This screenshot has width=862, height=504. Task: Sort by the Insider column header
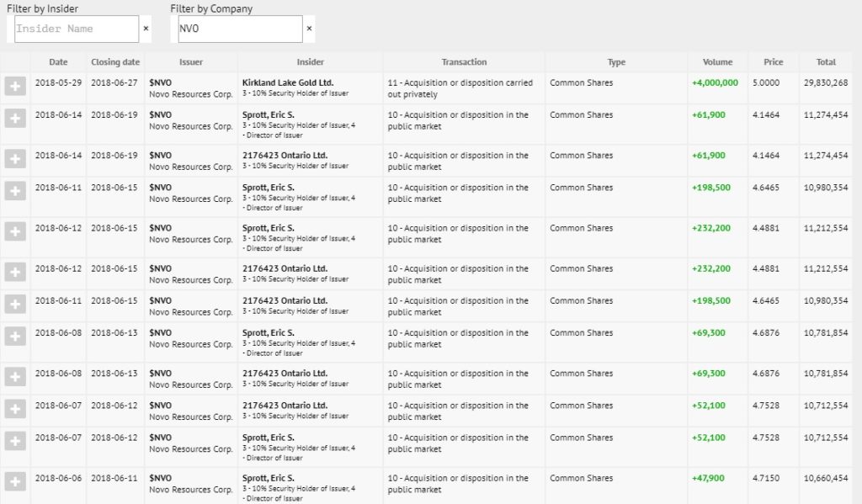(310, 62)
